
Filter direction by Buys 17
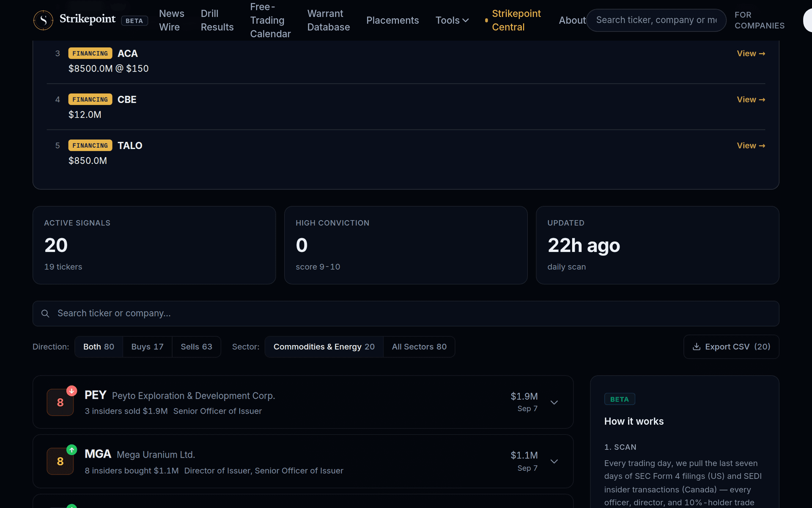[x=147, y=347]
